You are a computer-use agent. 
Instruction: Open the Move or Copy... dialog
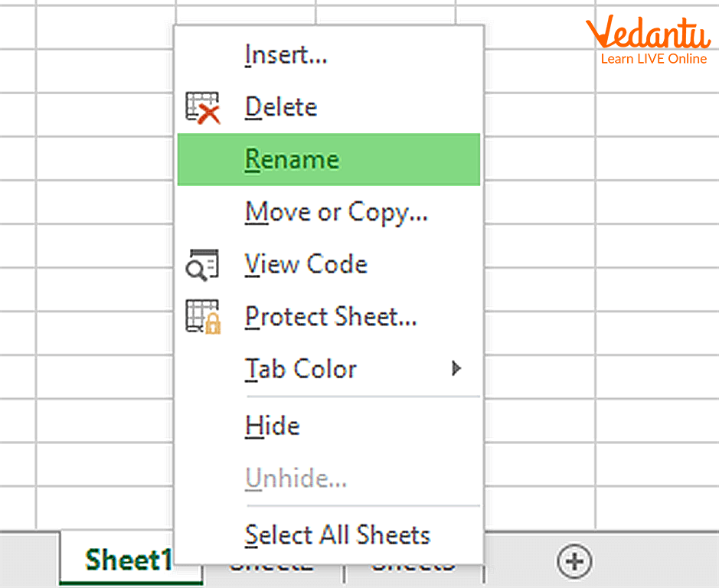tap(336, 212)
